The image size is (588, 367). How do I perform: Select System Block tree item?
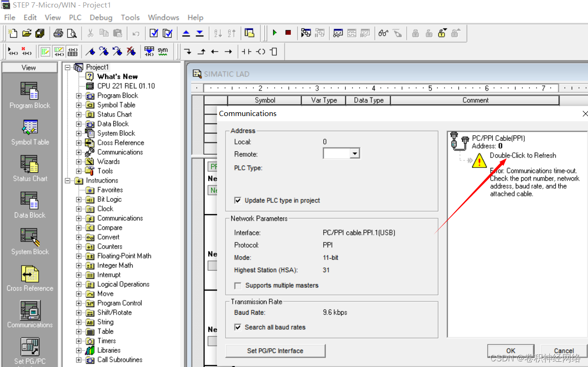pos(116,133)
